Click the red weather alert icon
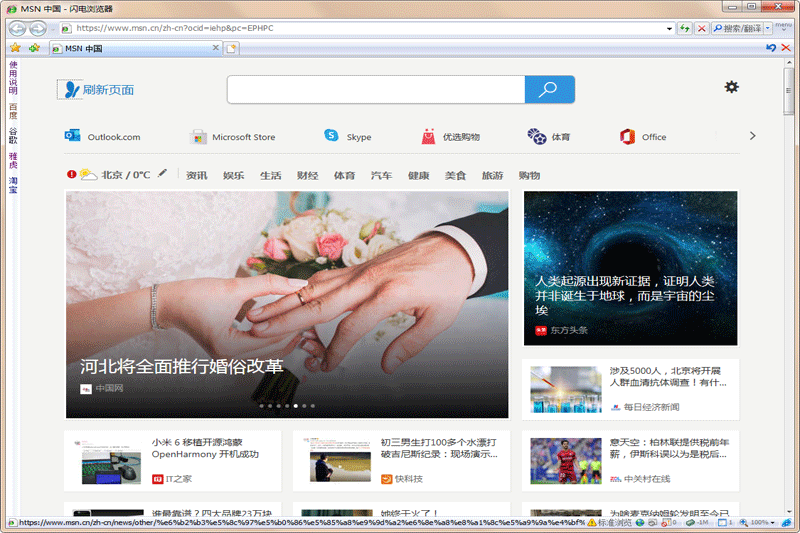Screen dimensions: 800x533 [72, 174]
